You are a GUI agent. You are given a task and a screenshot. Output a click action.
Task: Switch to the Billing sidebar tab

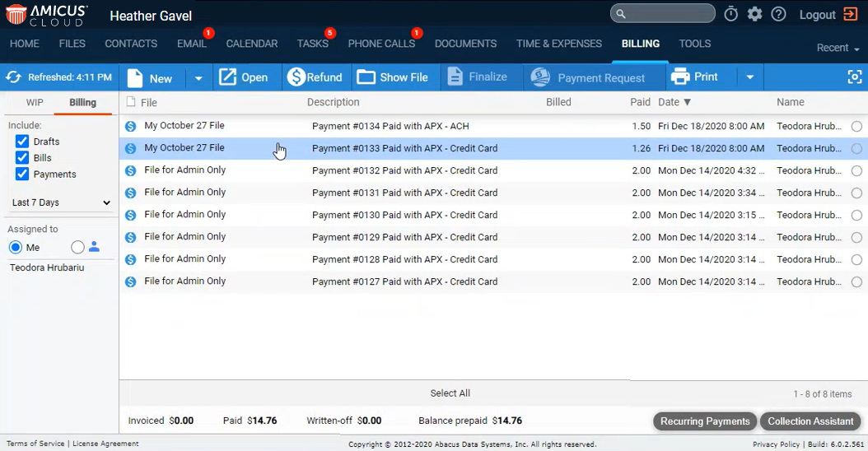[x=82, y=102]
